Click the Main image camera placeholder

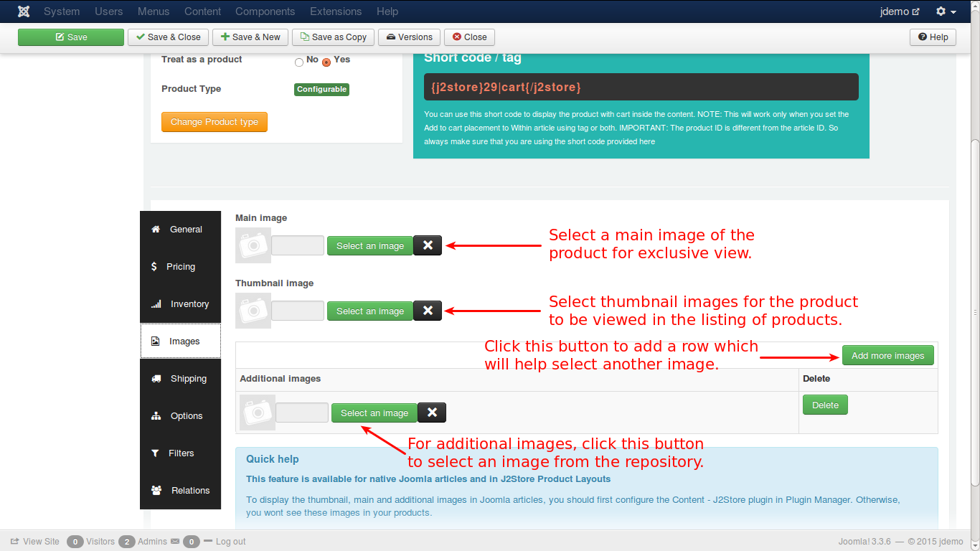[x=253, y=245]
